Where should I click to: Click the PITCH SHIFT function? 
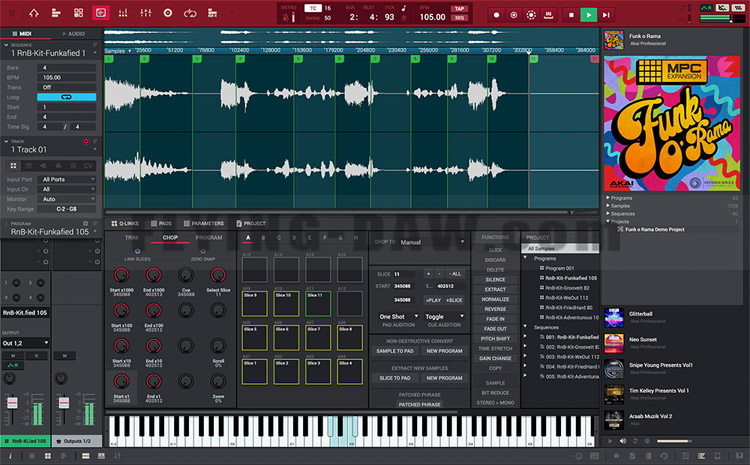pos(495,339)
